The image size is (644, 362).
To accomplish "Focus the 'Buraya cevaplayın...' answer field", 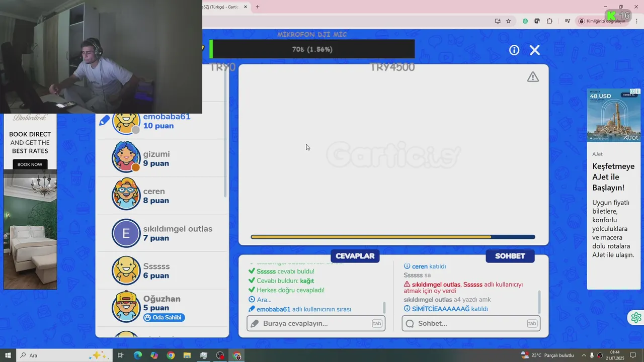I will 316,323.
